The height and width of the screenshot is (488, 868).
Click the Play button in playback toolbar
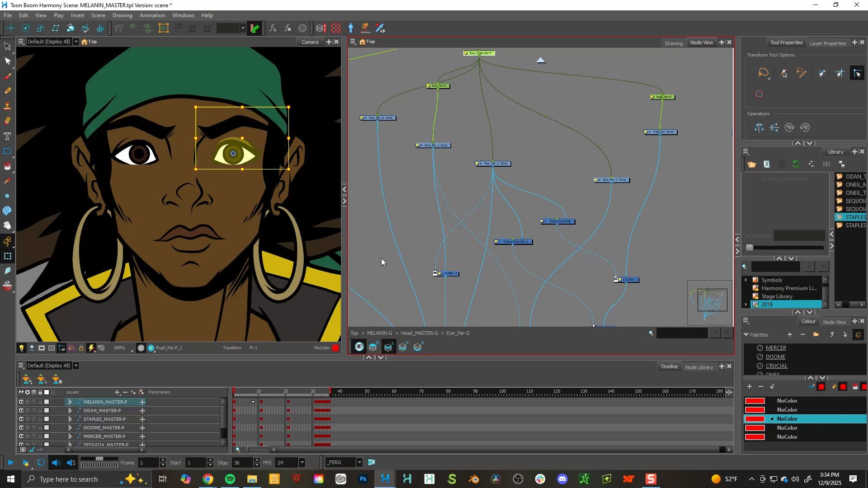tap(11, 462)
